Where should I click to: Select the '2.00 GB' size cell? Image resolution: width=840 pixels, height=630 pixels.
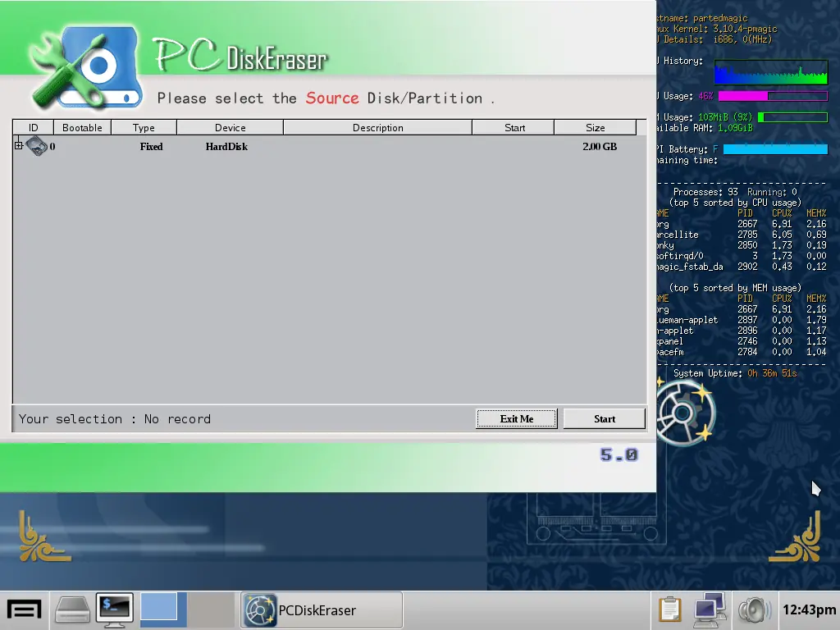coord(600,147)
